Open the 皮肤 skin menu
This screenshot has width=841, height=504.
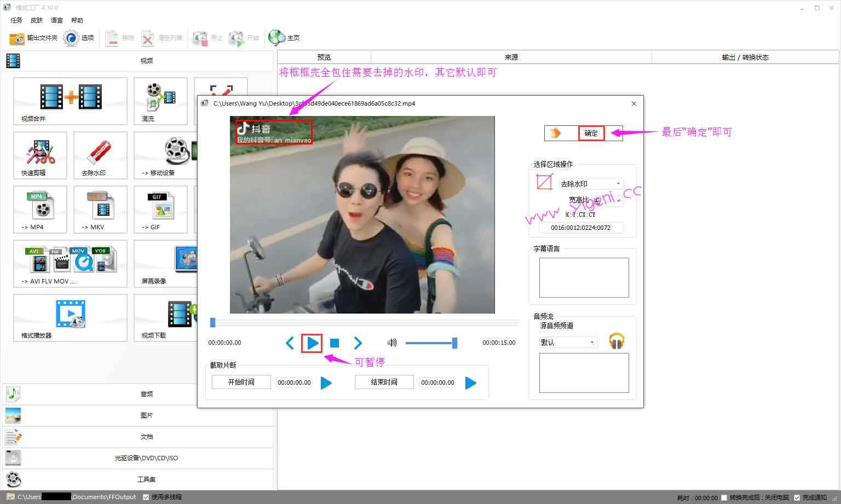37,20
